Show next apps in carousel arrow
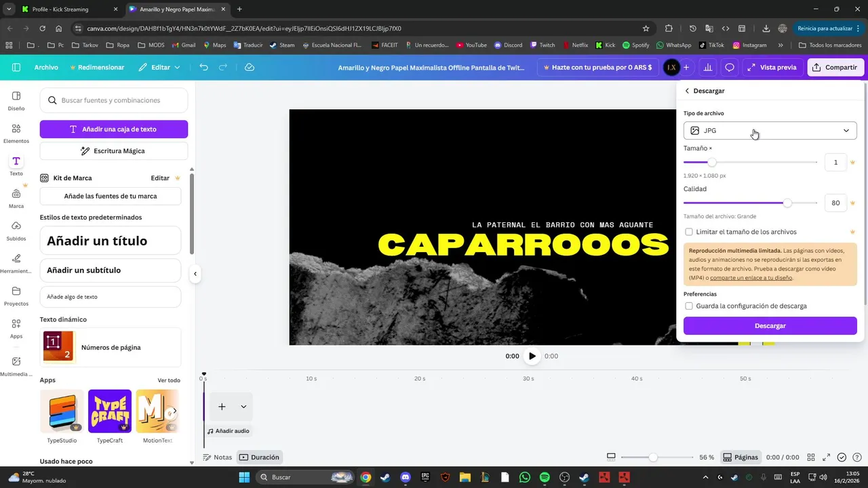This screenshot has height=488, width=868. coord(174,411)
